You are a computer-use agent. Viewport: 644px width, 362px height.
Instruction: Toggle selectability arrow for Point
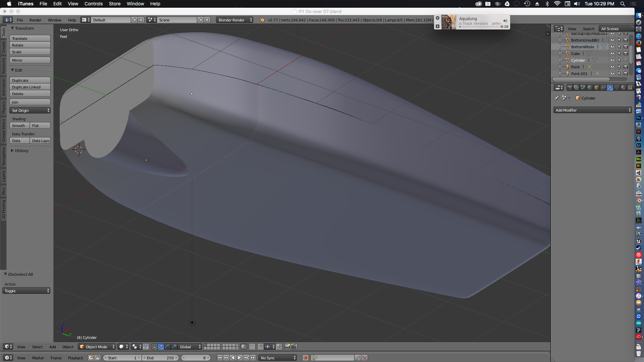click(x=619, y=67)
